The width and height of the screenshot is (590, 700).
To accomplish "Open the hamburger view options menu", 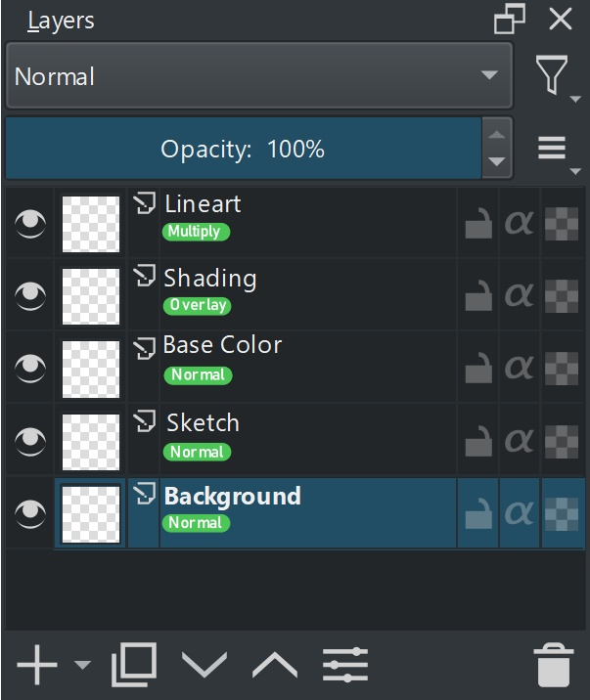I will pos(555,149).
